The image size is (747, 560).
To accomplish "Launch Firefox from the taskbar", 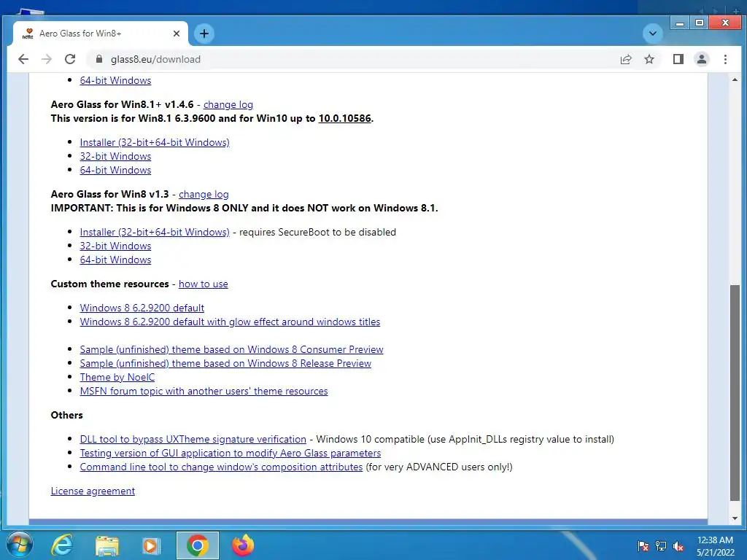I will coord(243,545).
